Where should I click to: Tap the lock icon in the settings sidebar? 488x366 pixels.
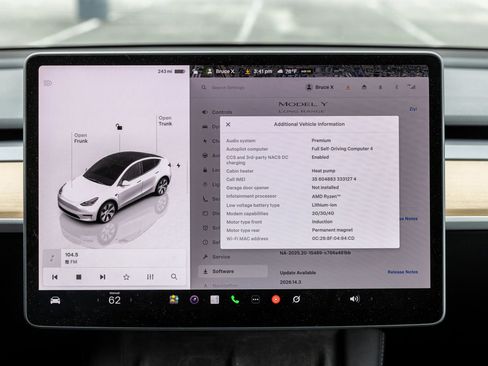coord(205,170)
